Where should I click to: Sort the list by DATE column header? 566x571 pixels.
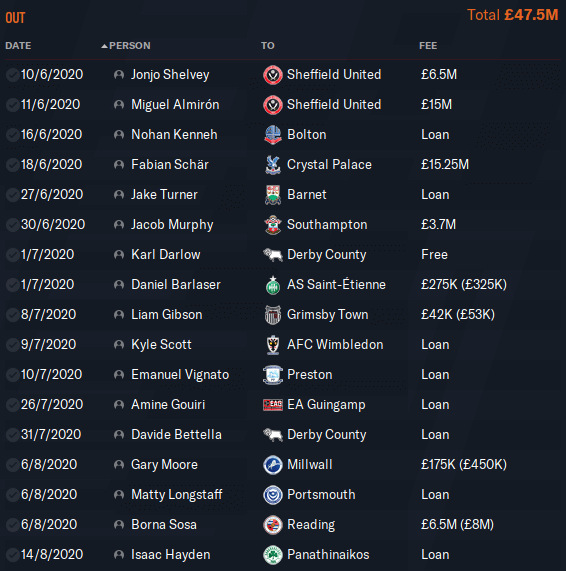(x=18, y=46)
